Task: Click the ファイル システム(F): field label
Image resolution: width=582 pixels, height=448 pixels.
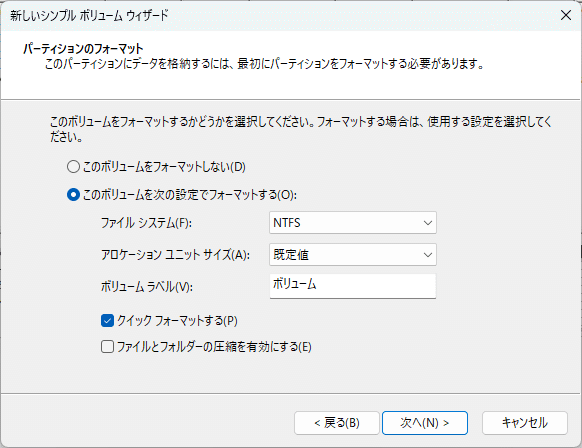Action: point(146,223)
